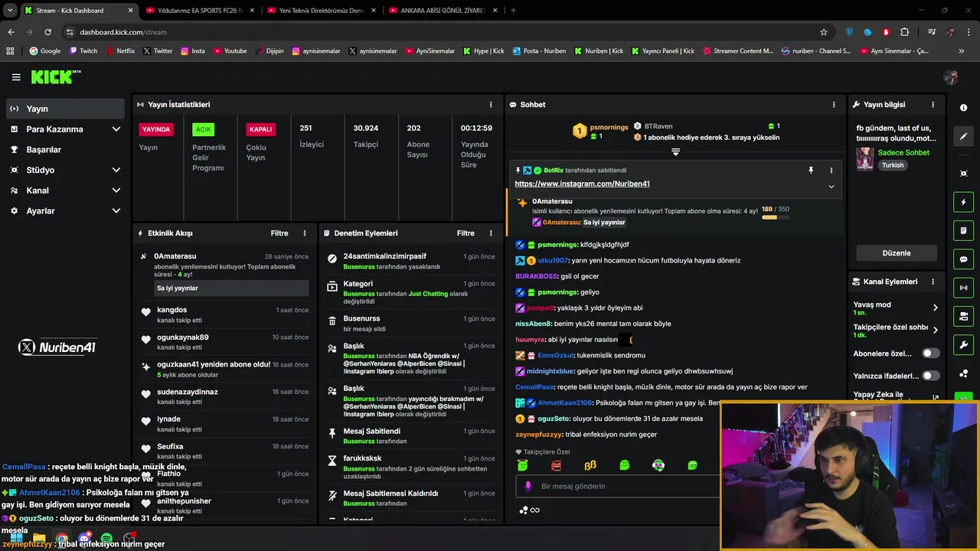Expand the Kanal sidebar menu
Screen dimensions: 980x551
point(65,191)
